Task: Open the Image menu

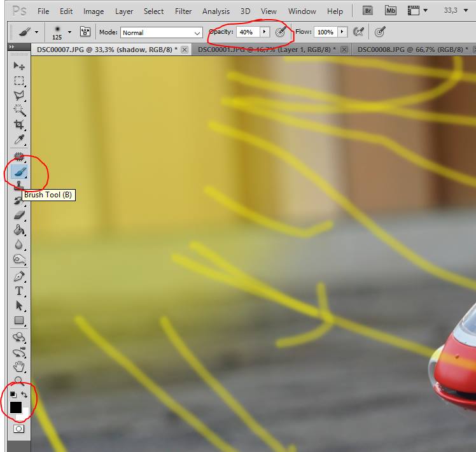Action: point(94,11)
